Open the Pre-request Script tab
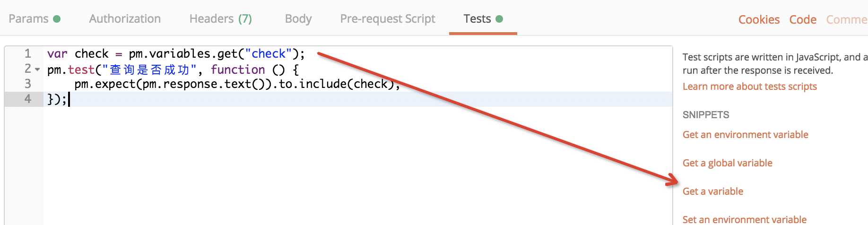Image resolution: width=868 pixels, height=225 pixels. click(388, 19)
